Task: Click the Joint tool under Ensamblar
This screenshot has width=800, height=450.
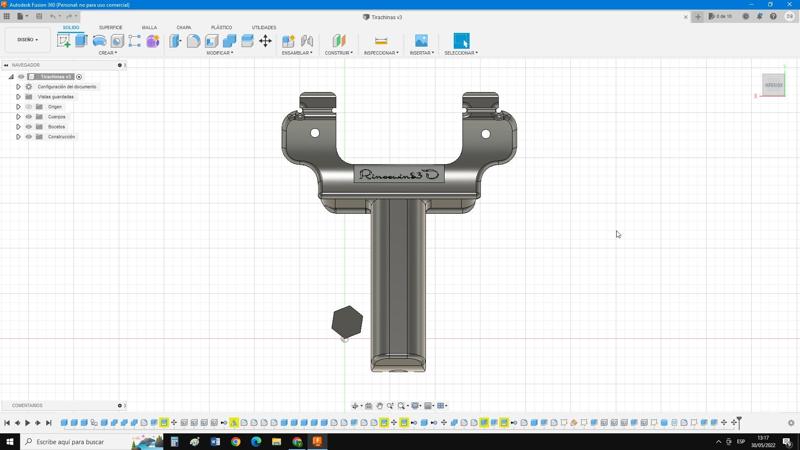Action: 307,41
